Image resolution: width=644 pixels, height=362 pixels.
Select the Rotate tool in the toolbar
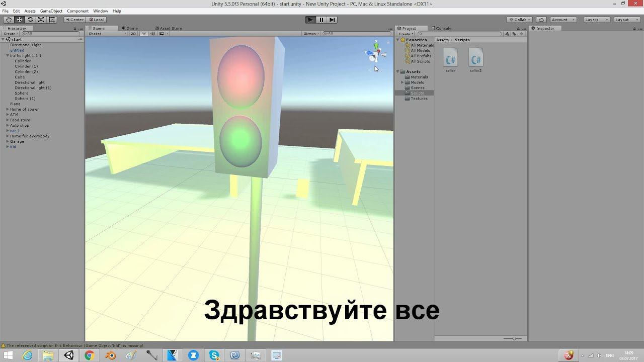(30, 20)
